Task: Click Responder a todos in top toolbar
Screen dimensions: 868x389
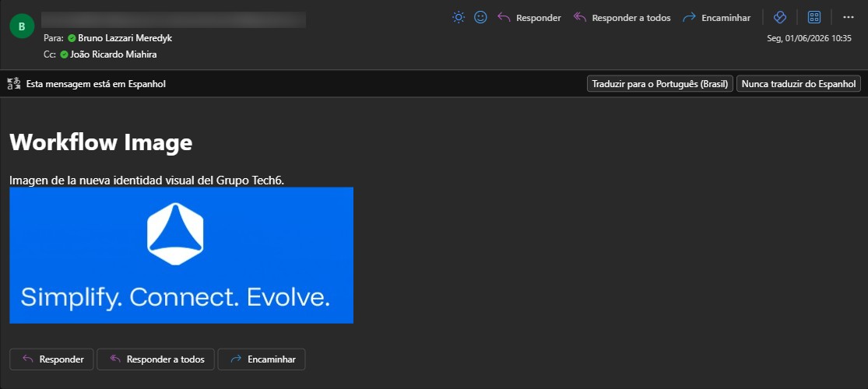Action: (x=622, y=18)
